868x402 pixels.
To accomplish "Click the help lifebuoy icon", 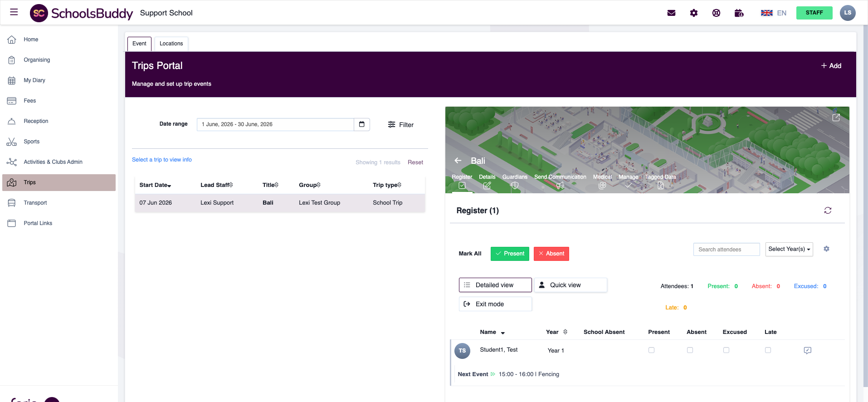I will 716,13.
